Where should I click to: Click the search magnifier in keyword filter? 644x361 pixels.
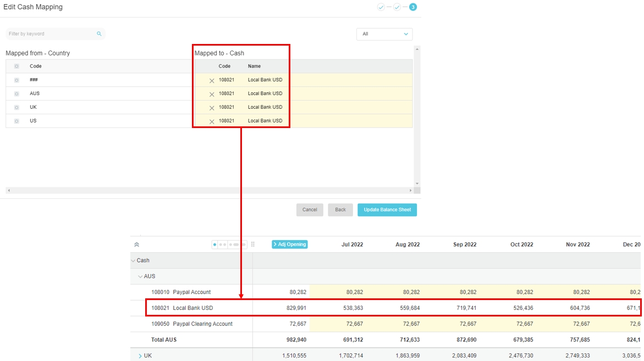(x=99, y=34)
